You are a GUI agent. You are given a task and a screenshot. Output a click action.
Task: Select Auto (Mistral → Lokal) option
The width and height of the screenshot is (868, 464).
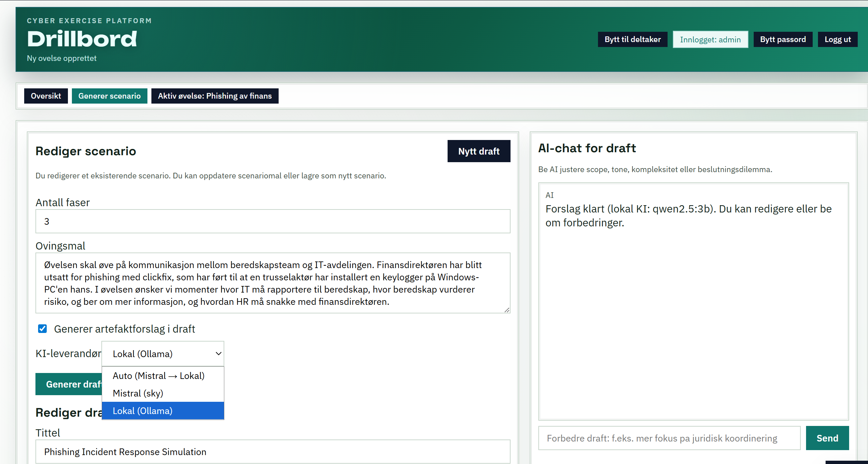coord(159,376)
